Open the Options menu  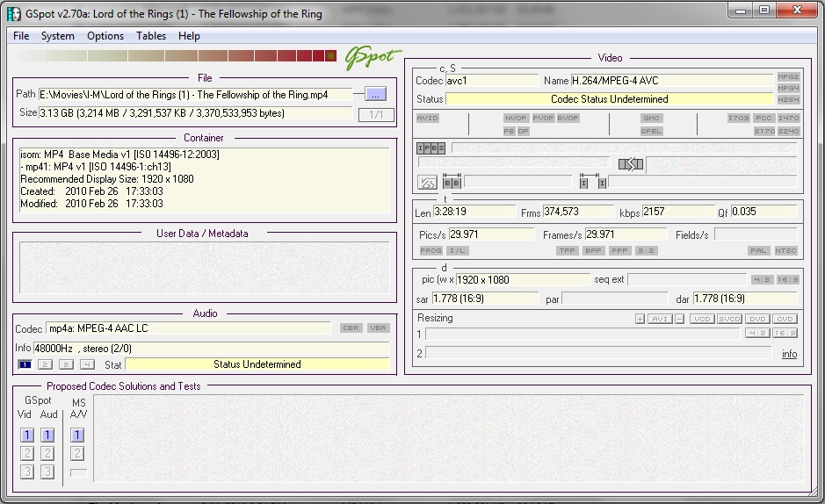coord(105,36)
